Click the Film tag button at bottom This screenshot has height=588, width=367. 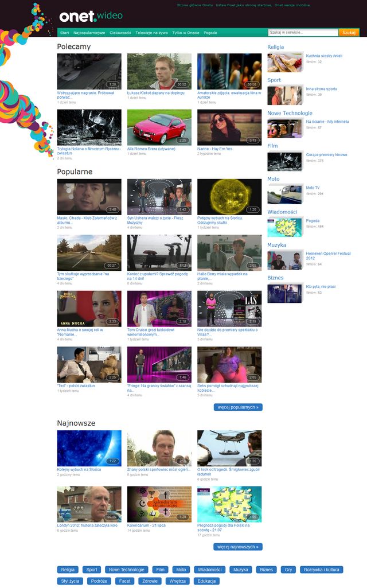[161, 570]
